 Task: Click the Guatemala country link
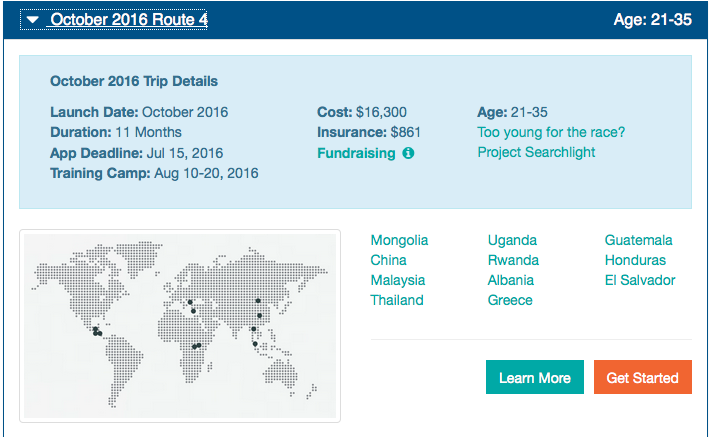click(638, 240)
